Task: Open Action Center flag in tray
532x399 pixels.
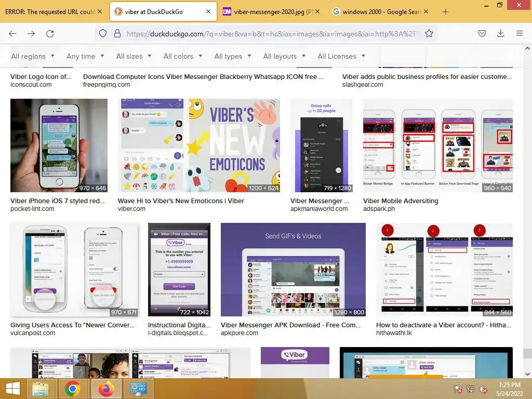Action: click(458, 389)
